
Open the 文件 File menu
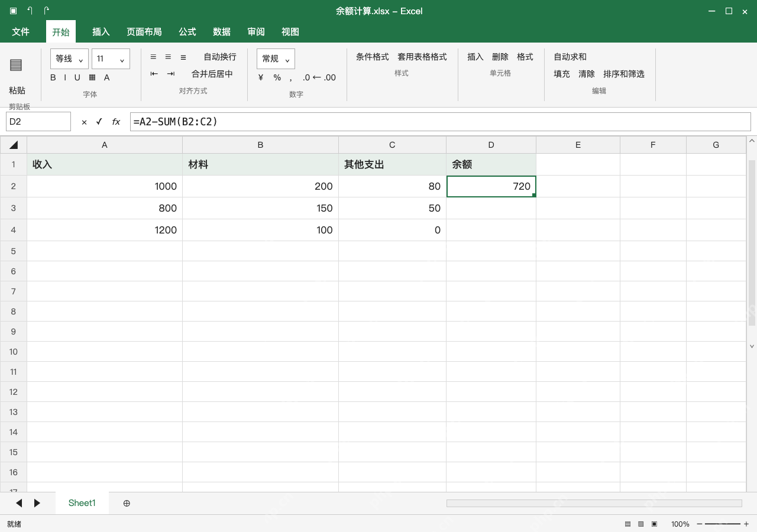21,32
